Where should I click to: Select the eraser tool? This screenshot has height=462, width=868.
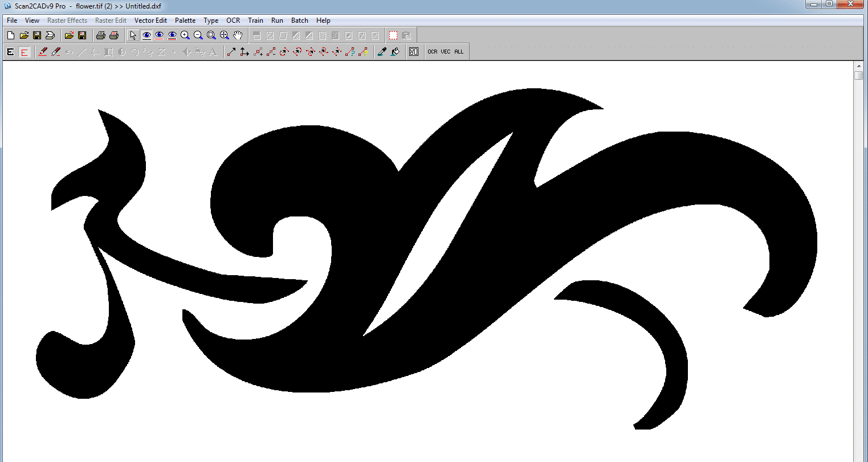pyautogui.click(x=55, y=51)
